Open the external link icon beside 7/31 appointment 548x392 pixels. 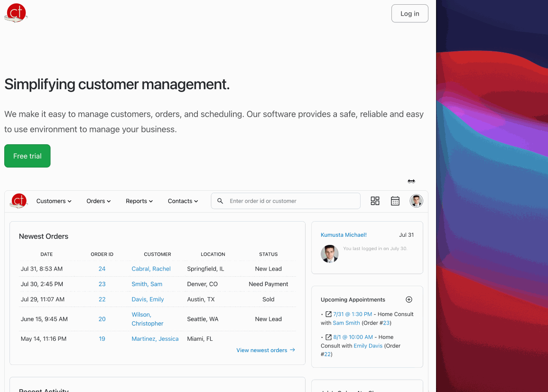329,314
